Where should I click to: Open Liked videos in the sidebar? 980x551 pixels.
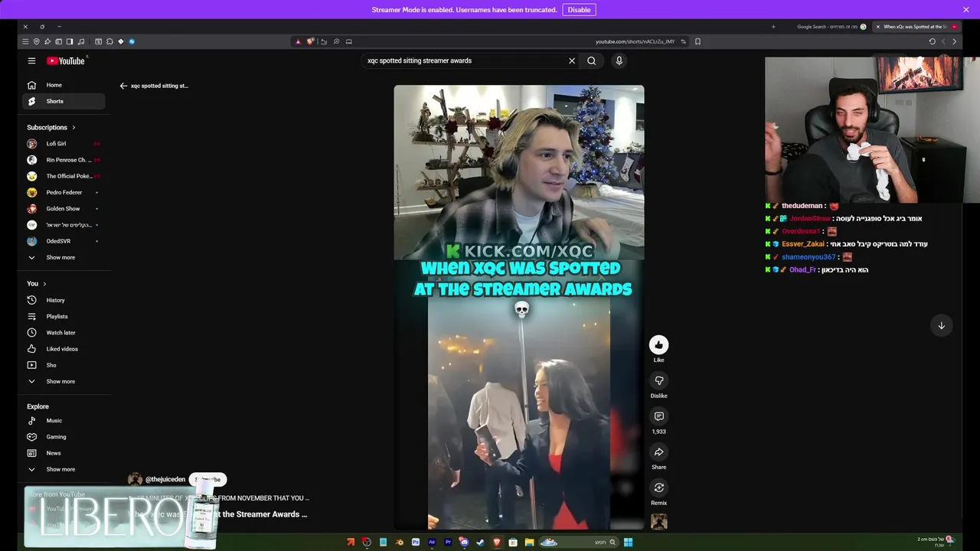[x=62, y=349]
